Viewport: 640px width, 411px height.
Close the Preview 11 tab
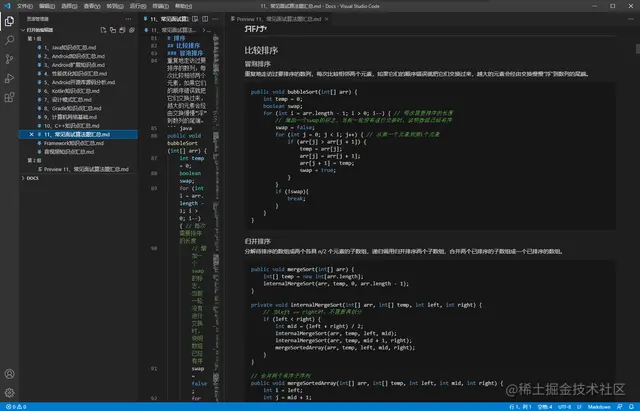[x=327, y=19]
